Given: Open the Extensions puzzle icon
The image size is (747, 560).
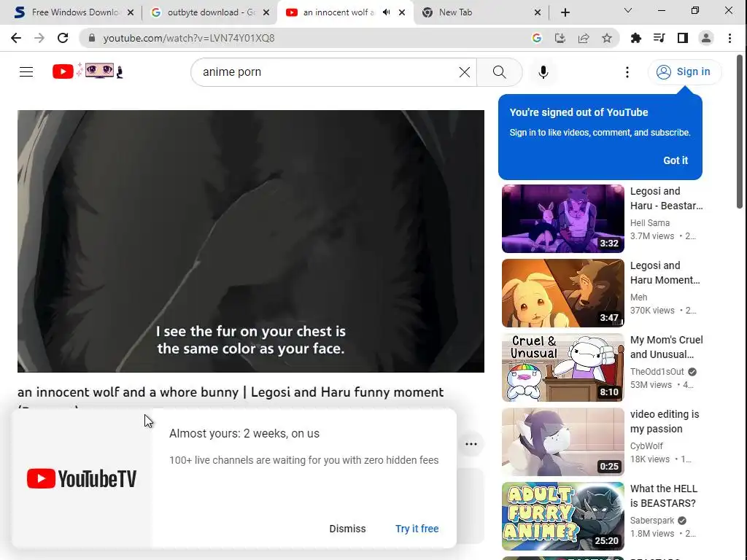Looking at the screenshot, I should 635,38.
